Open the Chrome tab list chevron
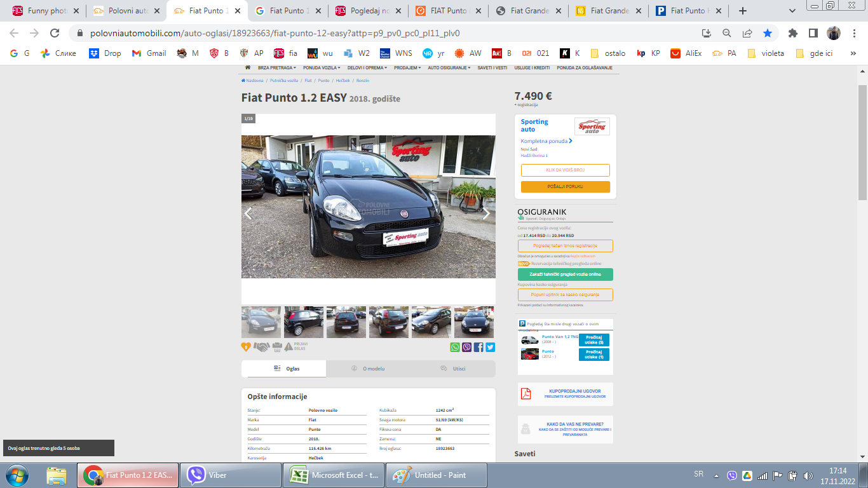This screenshot has height=488, width=868. [x=792, y=11]
